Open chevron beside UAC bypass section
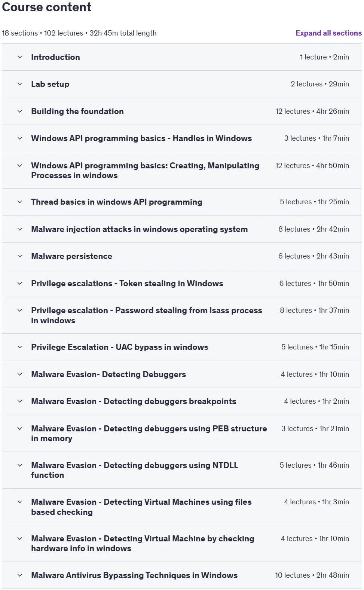This screenshot has height=590, width=364. [20, 347]
